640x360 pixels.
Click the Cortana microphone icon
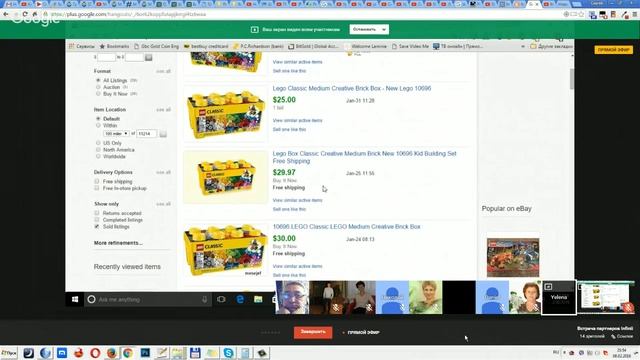pos(204,300)
